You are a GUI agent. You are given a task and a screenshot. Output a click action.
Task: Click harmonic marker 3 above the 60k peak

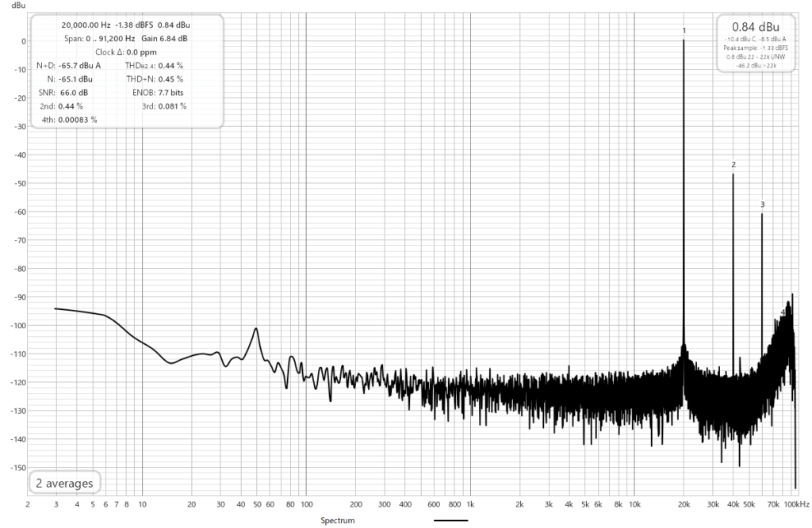coord(762,205)
